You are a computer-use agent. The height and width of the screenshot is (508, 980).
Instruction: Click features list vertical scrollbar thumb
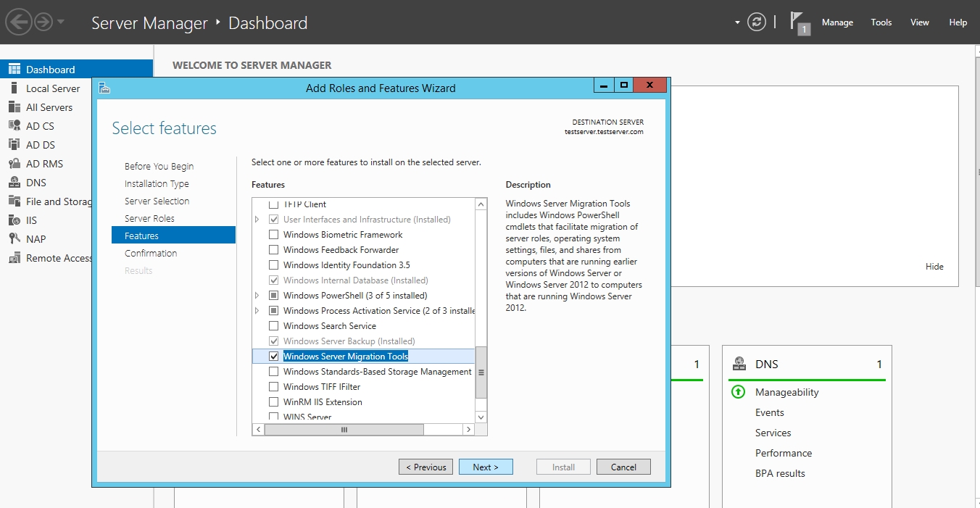(x=481, y=372)
